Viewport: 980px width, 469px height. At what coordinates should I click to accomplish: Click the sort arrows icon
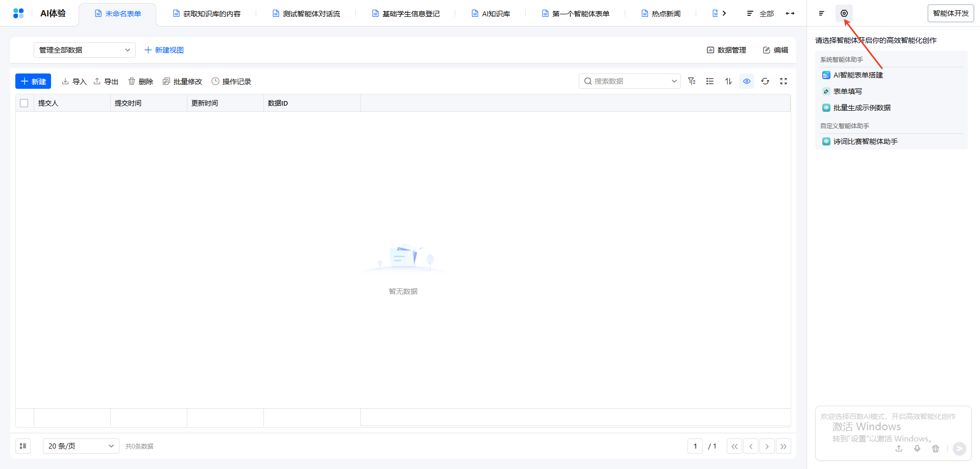pyautogui.click(x=728, y=81)
